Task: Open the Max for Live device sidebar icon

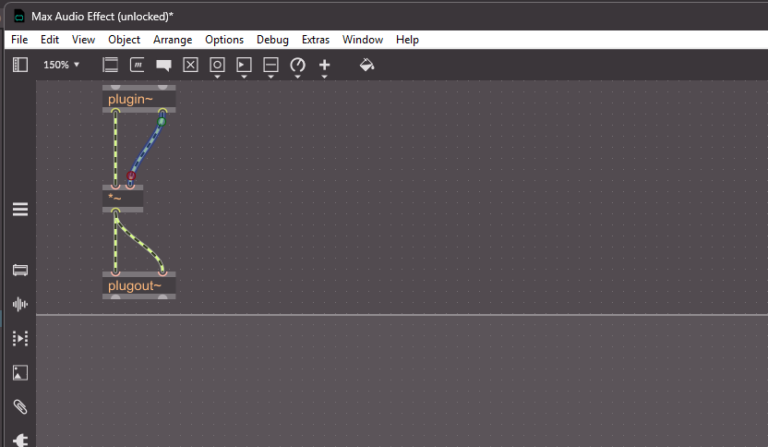Action: [20, 270]
